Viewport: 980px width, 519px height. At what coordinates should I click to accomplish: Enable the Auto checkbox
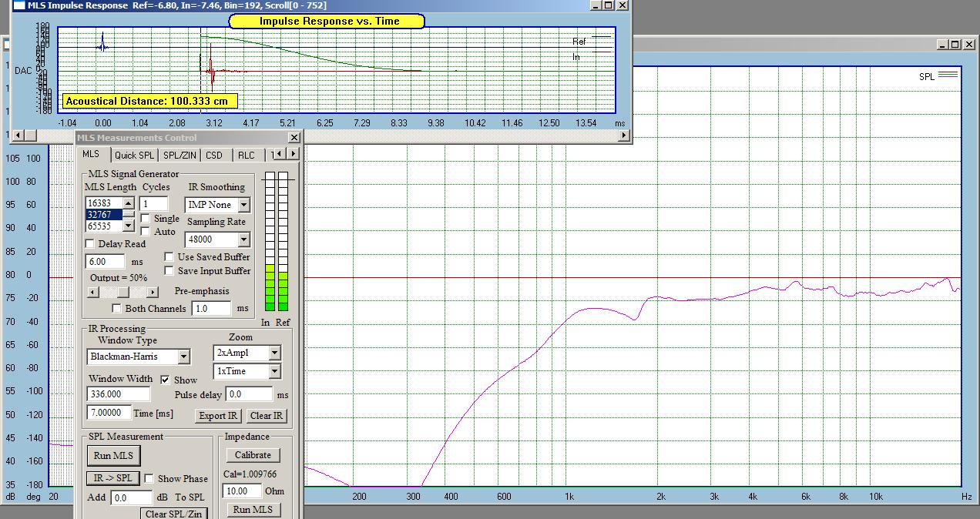point(145,231)
